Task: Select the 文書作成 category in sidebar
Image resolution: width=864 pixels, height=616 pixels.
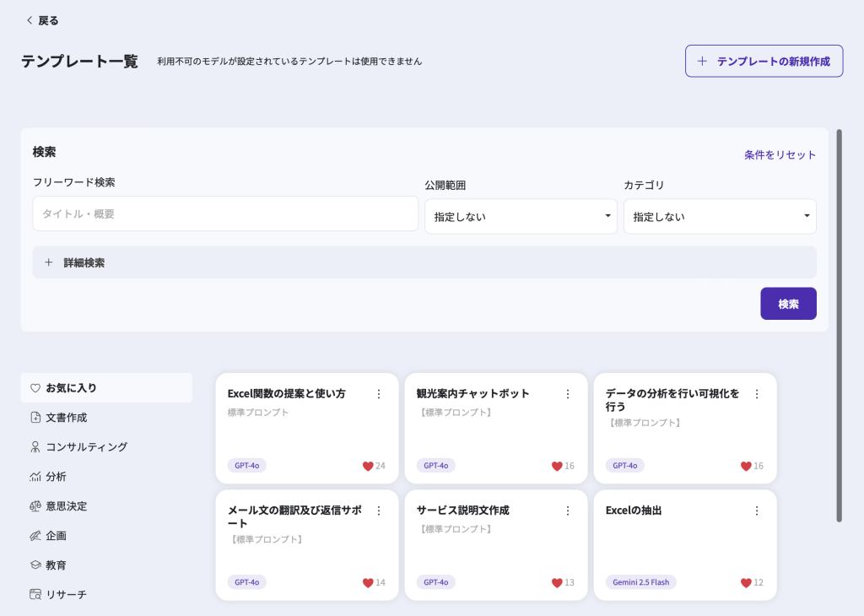Action: click(x=66, y=418)
